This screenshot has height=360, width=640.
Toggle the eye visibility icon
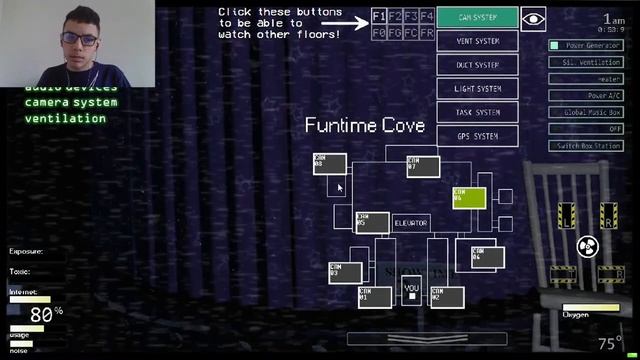click(x=533, y=19)
